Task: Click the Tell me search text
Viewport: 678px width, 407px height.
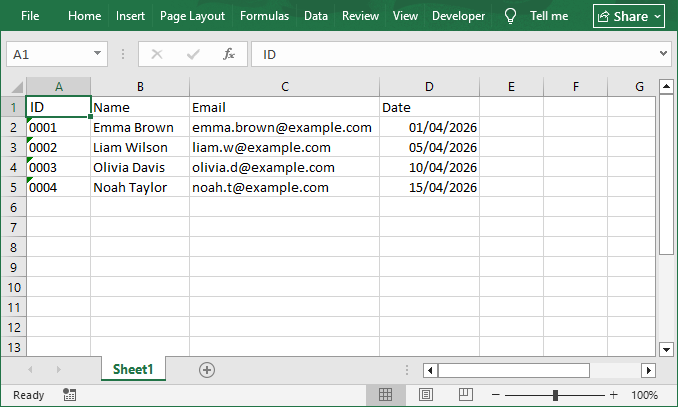Action: coord(549,16)
